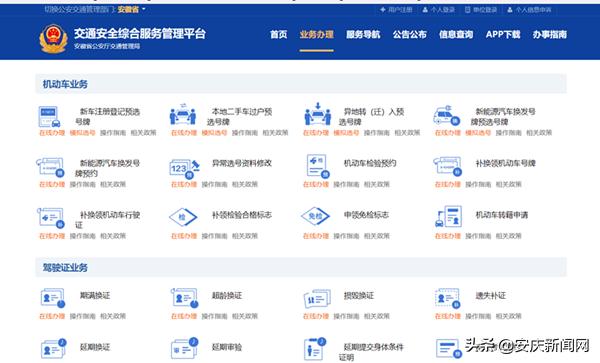
Task: Click the 异地转(迁)入预选号牌 icon
Action: [x=318, y=114]
